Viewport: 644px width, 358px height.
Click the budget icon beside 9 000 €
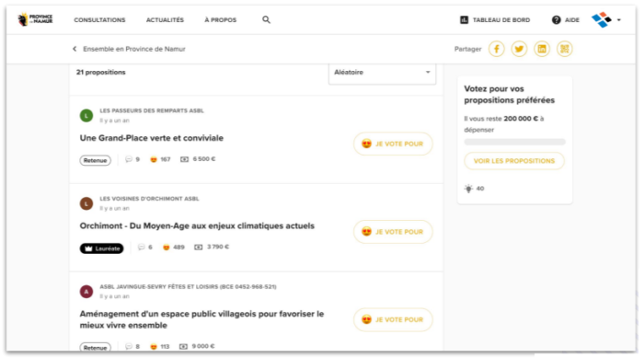pyautogui.click(x=184, y=346)
